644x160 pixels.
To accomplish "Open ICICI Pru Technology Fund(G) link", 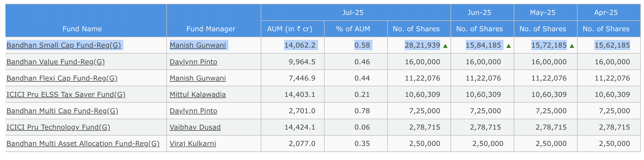I will (x=58, y=127).
